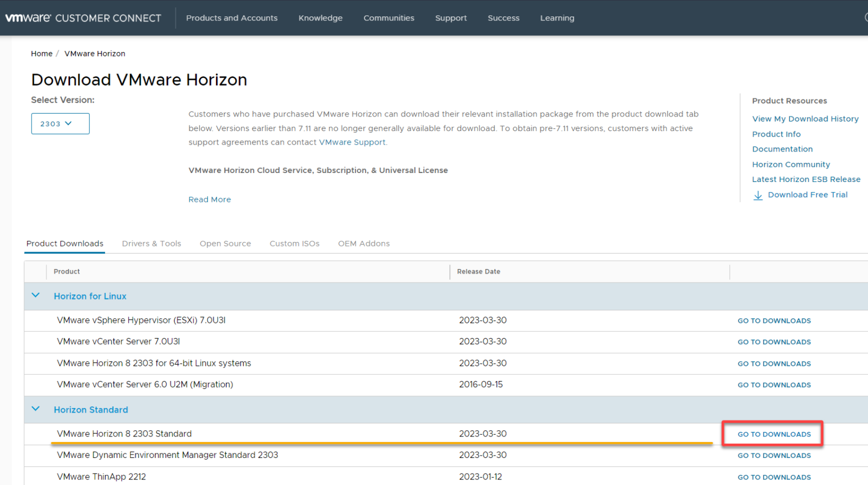868x485 pixels.
Task: Click the VMware Horizon breadcrumb
Action: point(95,54)
